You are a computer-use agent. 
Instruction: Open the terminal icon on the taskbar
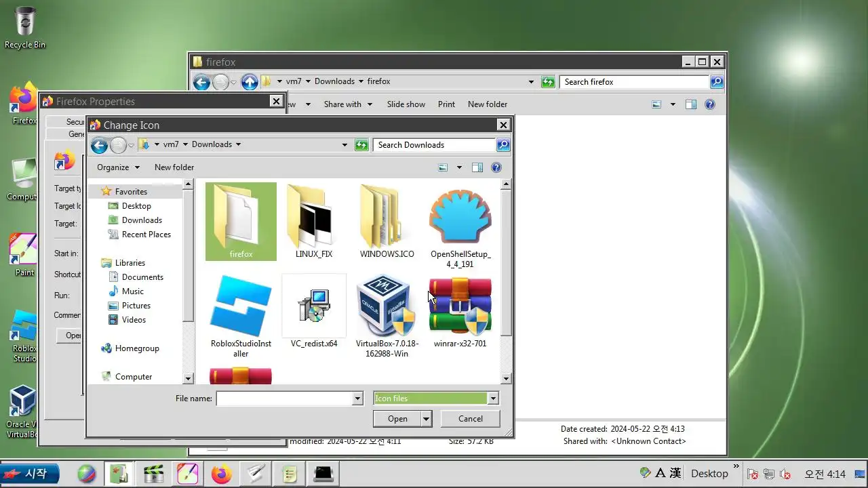pos(323,474)
